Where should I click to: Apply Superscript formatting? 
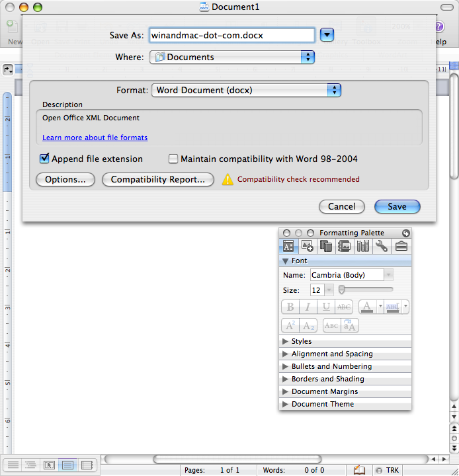pyautogui.click(x=290, y=325)
